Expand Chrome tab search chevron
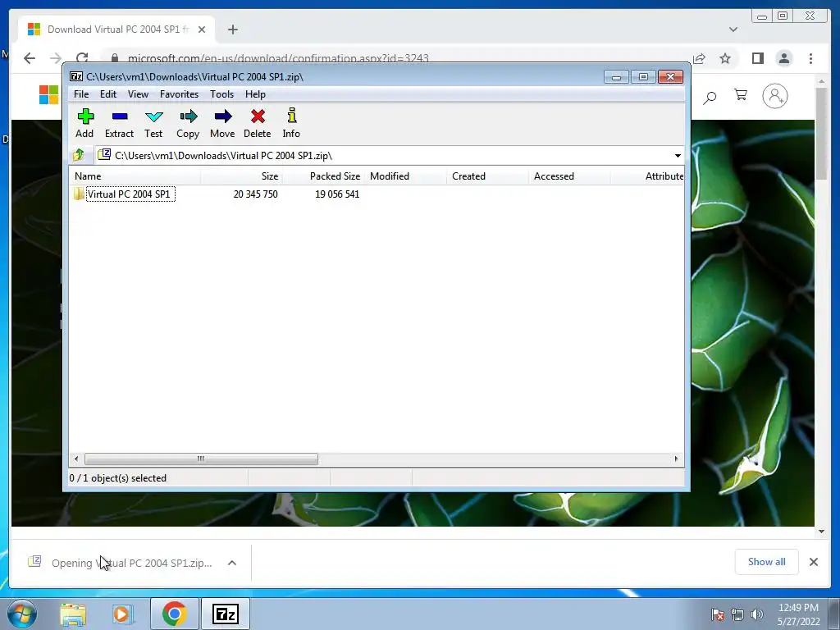This screenshot has width=840, height=630. (x=733, y=30)
